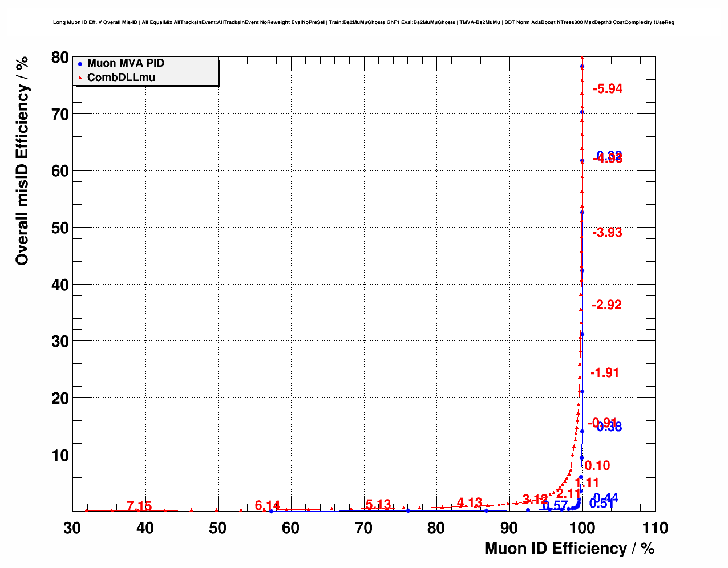Click the leftmost red triangle data point
The width and height of the screenshot is (728, 568).
pyautogui.click(x=87, y=510)
